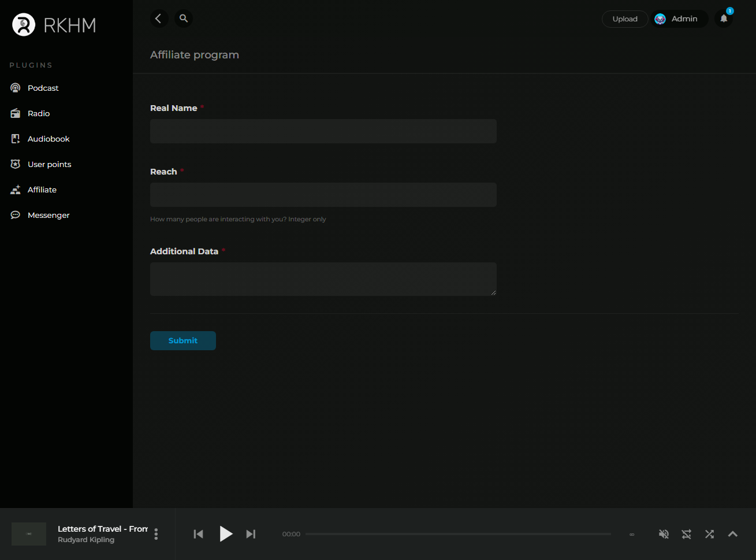Select the User points menu item
This screenshot has height=560, width=756.
(50, 164)
